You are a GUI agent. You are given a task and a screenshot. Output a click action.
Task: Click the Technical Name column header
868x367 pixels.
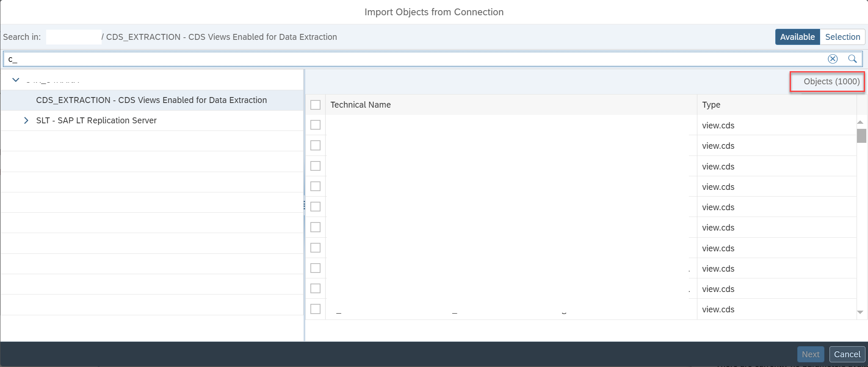[x=511, y=105]
